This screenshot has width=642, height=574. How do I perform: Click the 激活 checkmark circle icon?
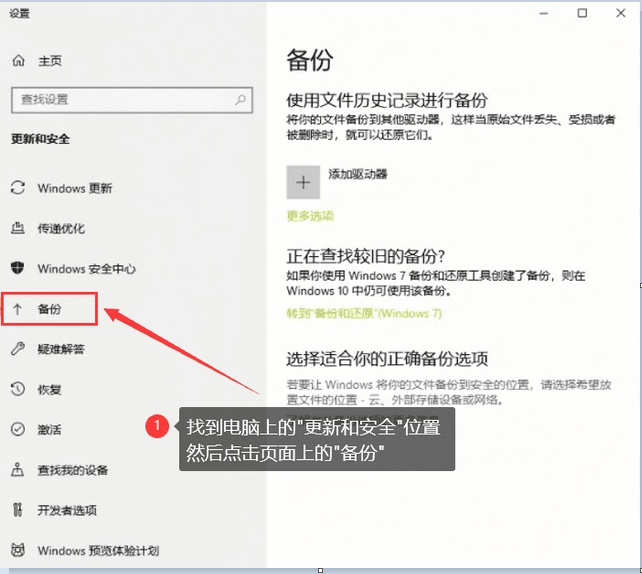click(x=18, y=429)
